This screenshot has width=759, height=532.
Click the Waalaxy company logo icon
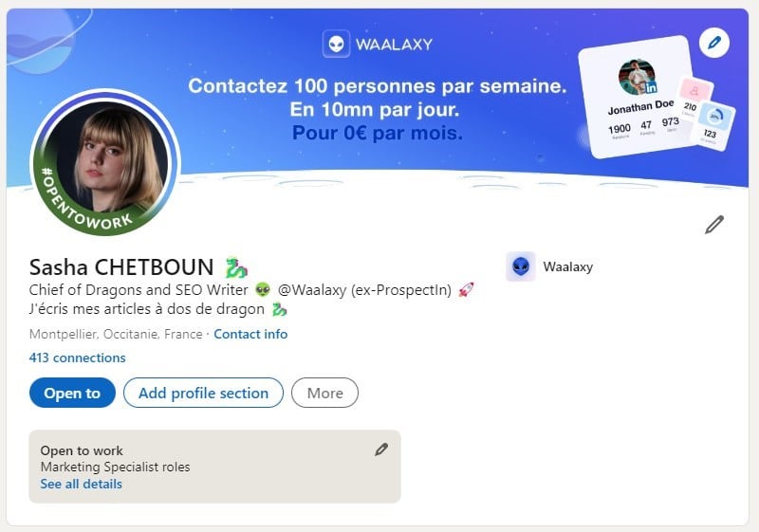(x=520, y=266)
